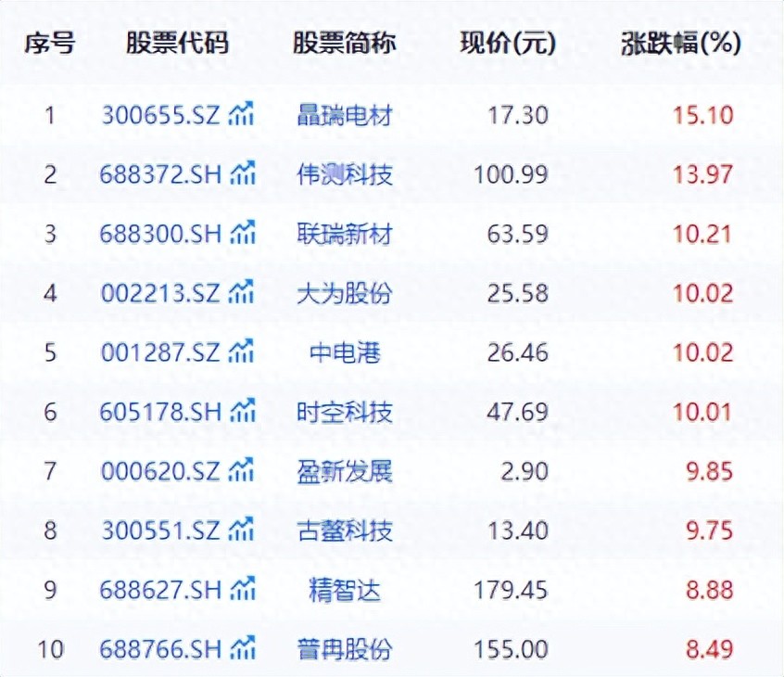Click the chart icon next to 688627.SH

click(243, 590)
